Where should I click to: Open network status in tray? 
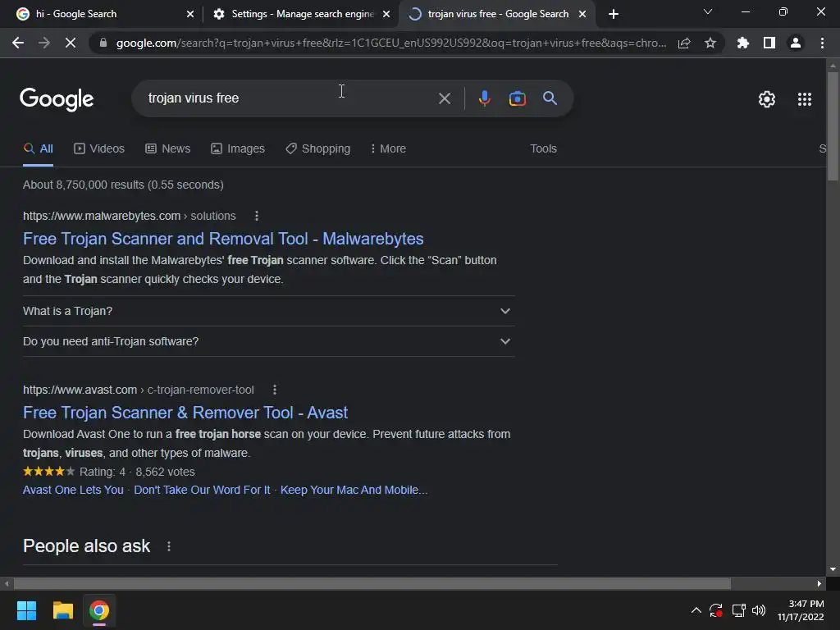739,610
